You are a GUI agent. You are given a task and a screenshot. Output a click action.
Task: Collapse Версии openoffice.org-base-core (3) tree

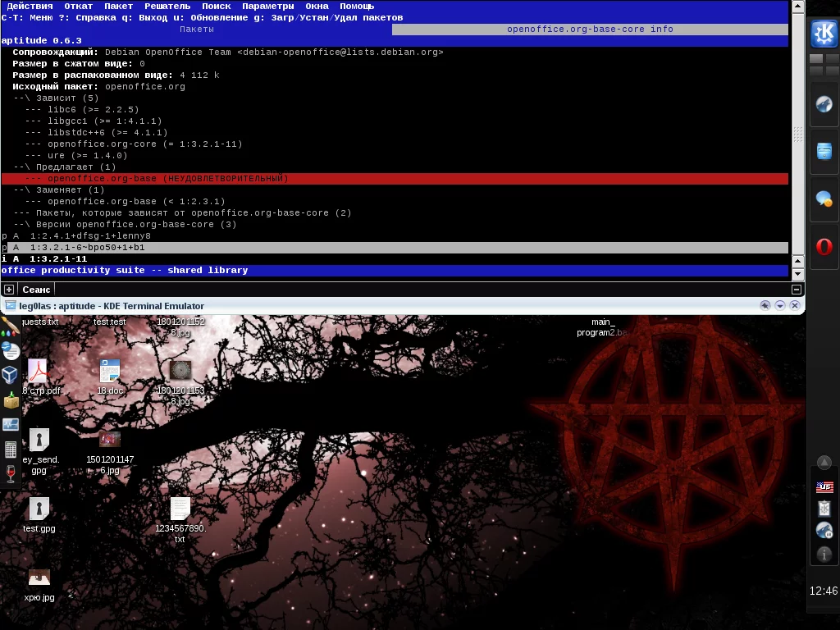coord(125,225)
